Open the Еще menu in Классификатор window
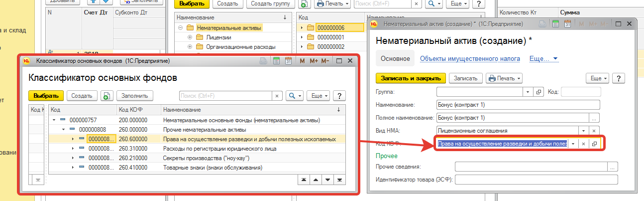The image size is (644, 201). (319, 96)
